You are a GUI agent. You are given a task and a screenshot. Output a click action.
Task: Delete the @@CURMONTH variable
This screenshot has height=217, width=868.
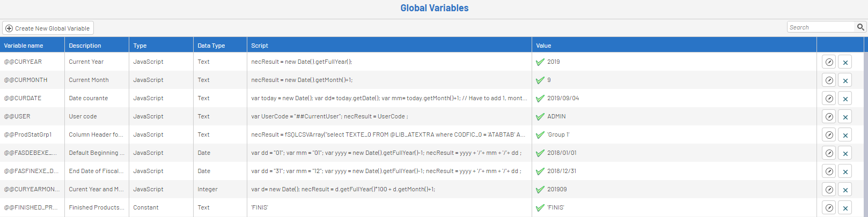[x=845, y=80]
